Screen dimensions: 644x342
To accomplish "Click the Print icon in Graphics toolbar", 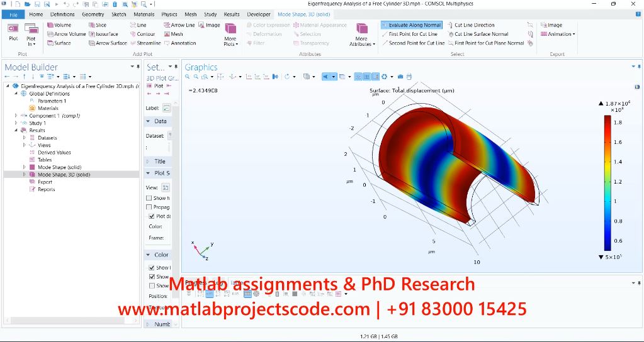I will pyautogui.click(x=409, y=77).
